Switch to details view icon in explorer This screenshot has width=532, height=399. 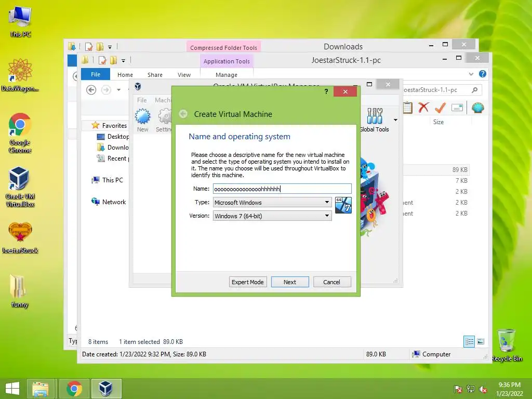[469, 341]
